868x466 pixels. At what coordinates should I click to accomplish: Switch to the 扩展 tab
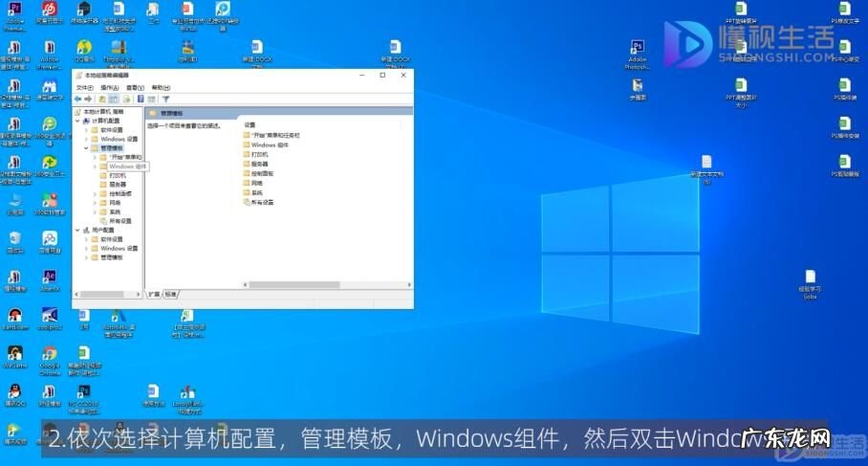[154, 294]
